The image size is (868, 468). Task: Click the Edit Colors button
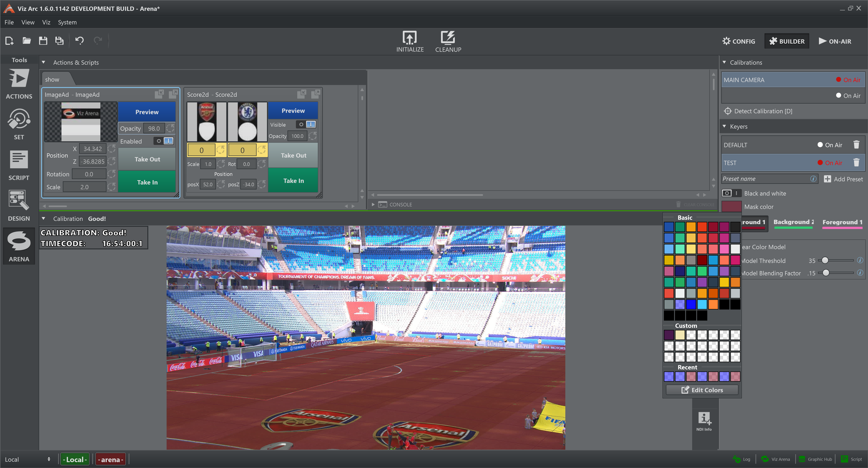point(702,390)
